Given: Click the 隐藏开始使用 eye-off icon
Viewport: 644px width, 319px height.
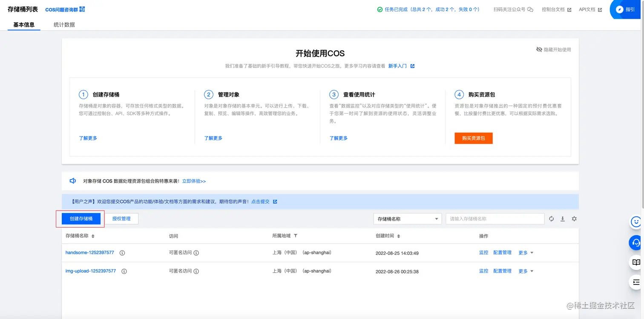Looking at the screenshot, I should click(539, 49).
